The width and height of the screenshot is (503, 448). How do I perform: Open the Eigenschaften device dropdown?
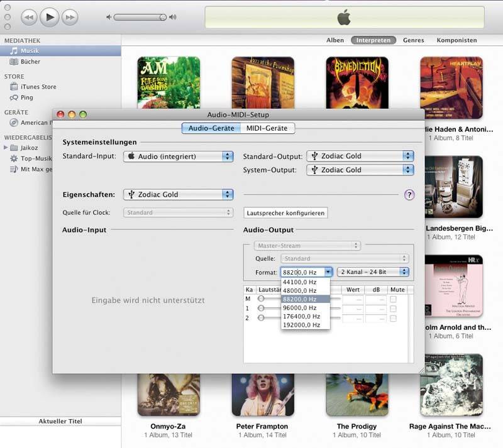point(179,194)
